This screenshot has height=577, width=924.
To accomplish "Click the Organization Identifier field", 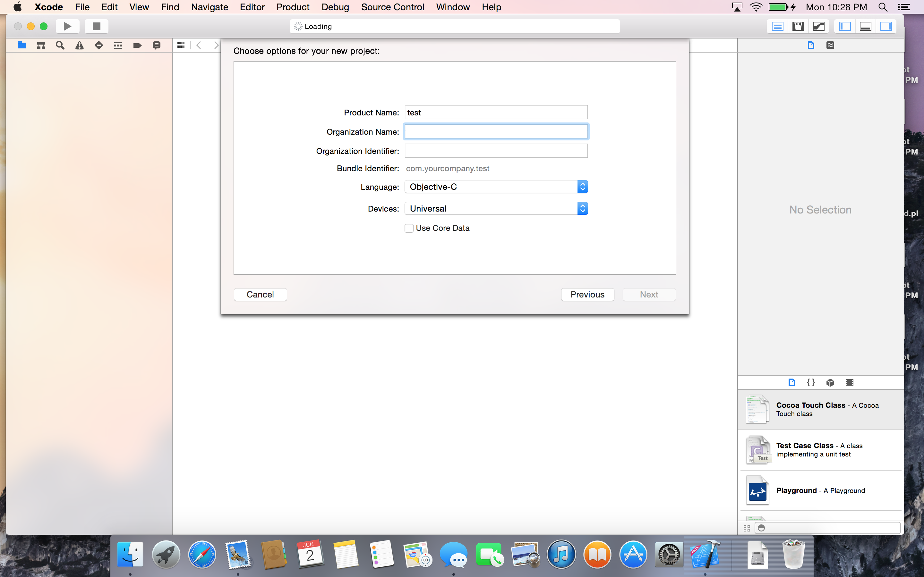I will (496, 151).
